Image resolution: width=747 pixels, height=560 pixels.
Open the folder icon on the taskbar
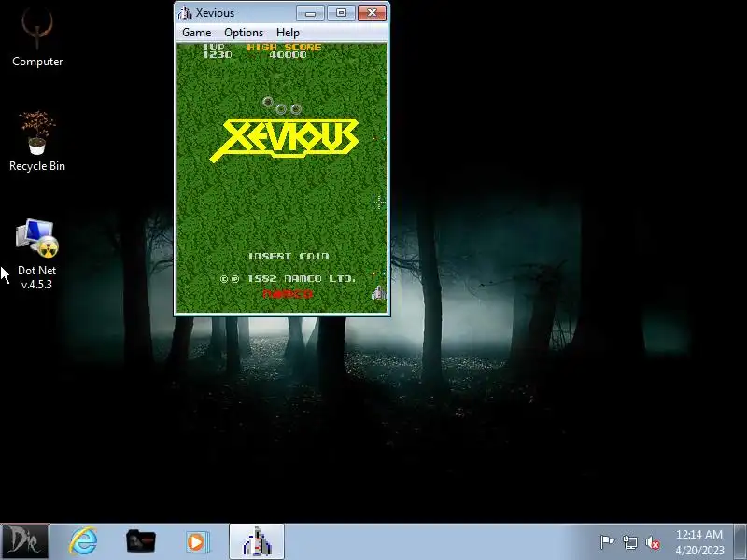[x=141, y=541]
